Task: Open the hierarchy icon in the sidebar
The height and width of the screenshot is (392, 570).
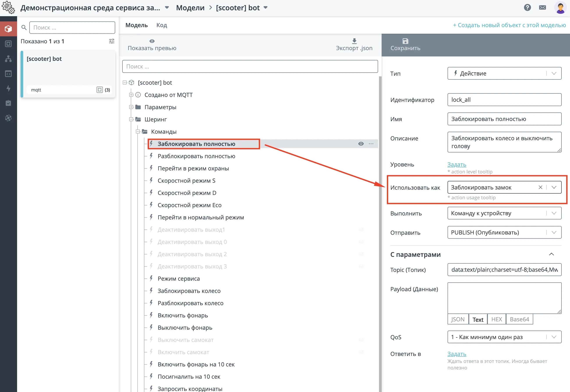Action: coord(8,59)
